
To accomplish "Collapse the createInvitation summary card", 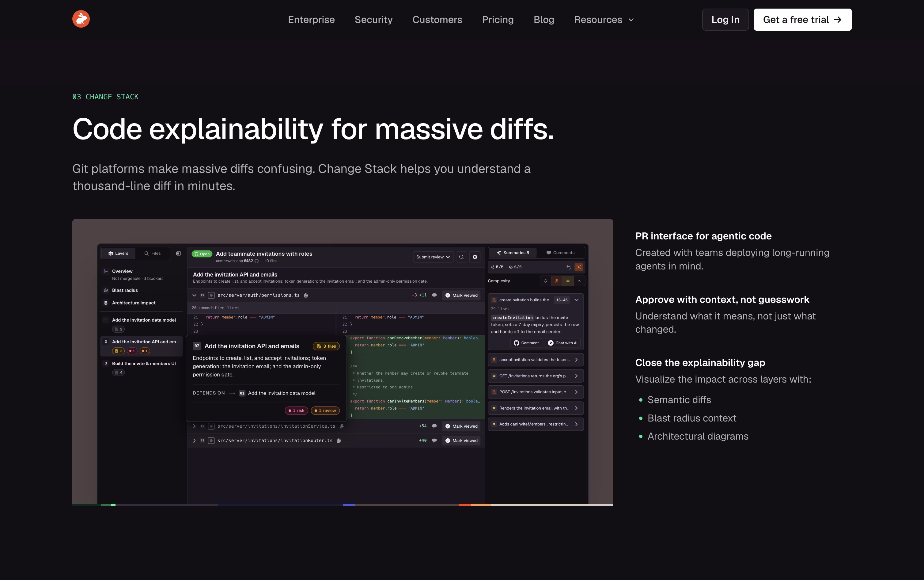I will pyautogui.click(x=576, y=300).
